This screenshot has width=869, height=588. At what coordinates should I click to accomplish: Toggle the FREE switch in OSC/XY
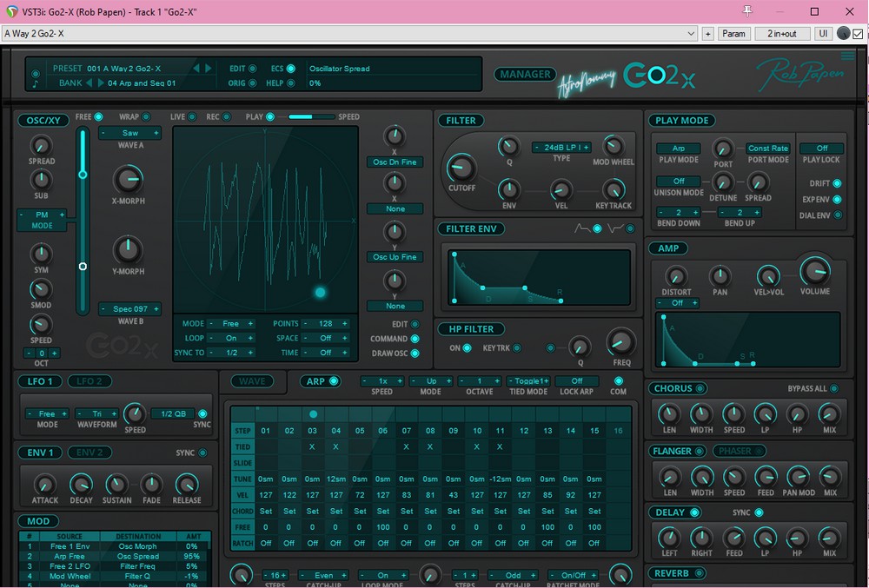click(98, 117)
